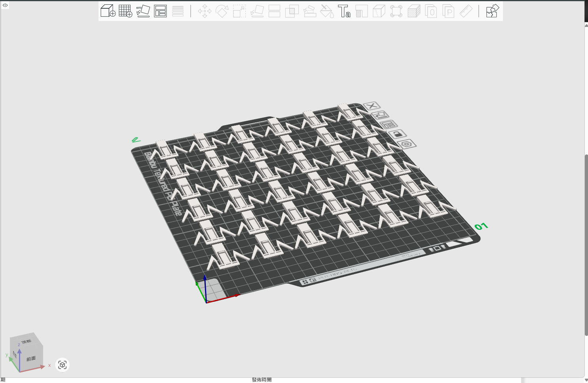Select the Move tool
Screen dimensions: 588x383
coord(205,11)
